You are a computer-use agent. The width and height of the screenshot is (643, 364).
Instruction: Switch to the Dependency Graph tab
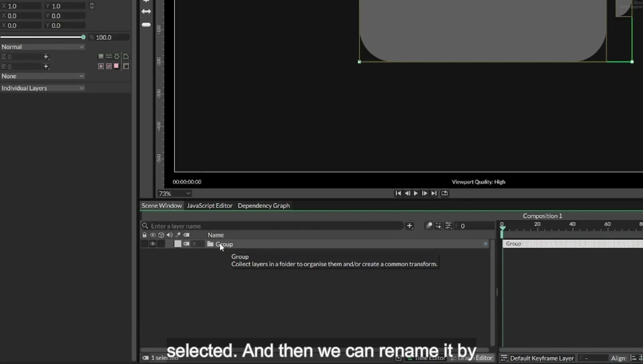point(264,206)
